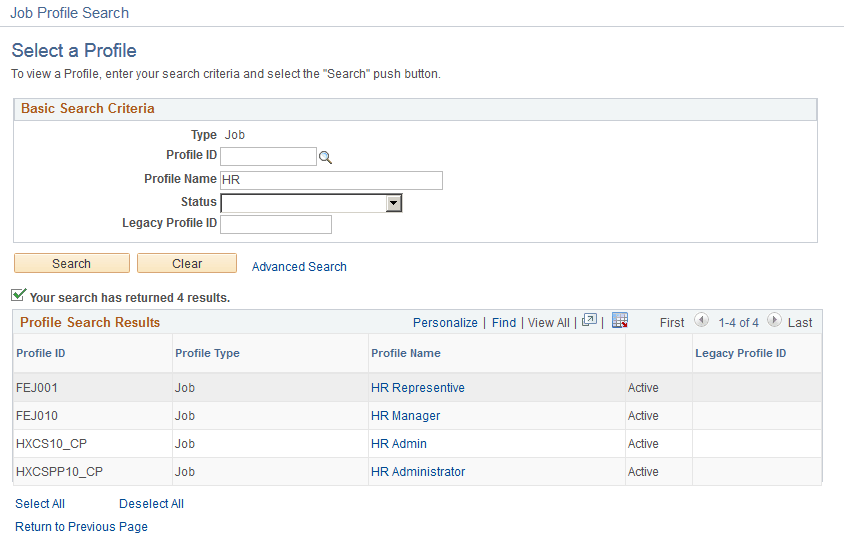844x548 pixels.
Task: Click Personalize in the results header
Action: point(445,322)
